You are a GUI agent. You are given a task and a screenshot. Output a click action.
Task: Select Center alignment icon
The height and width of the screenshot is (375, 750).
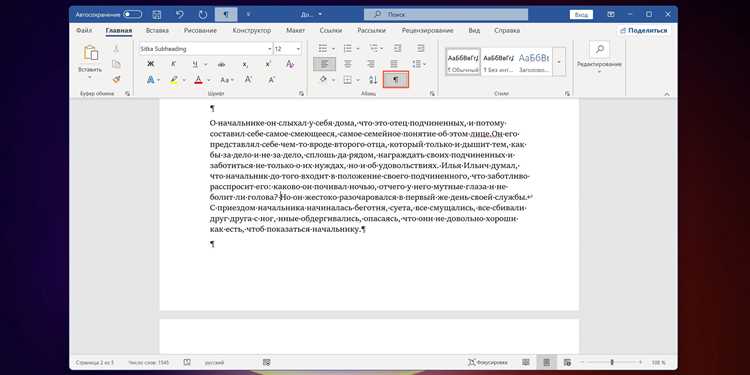tap(348, 64)
